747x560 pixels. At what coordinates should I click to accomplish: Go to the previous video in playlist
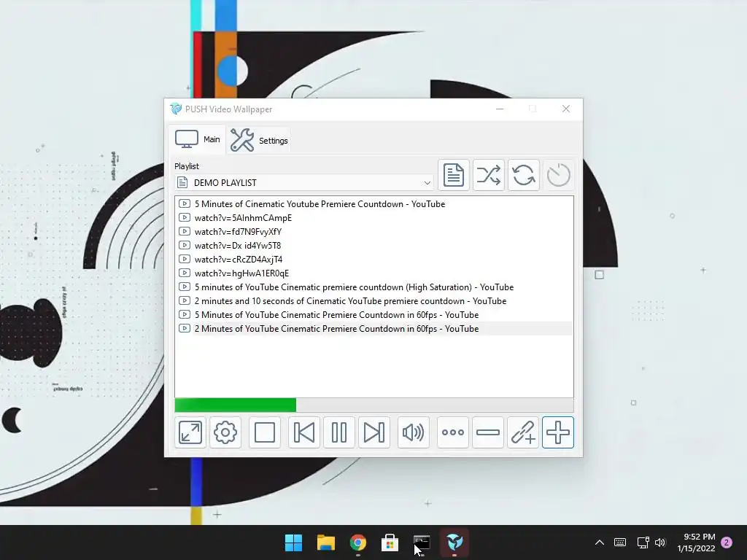(x=304, y=432)
